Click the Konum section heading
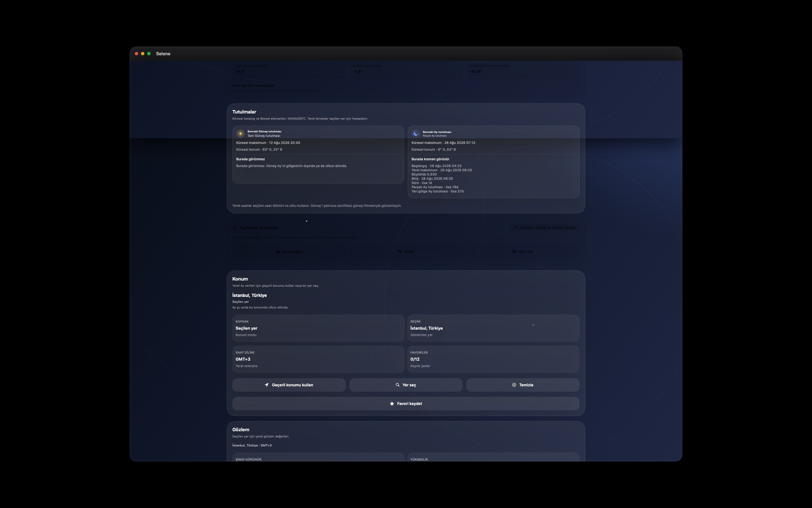 coord(240,279)
